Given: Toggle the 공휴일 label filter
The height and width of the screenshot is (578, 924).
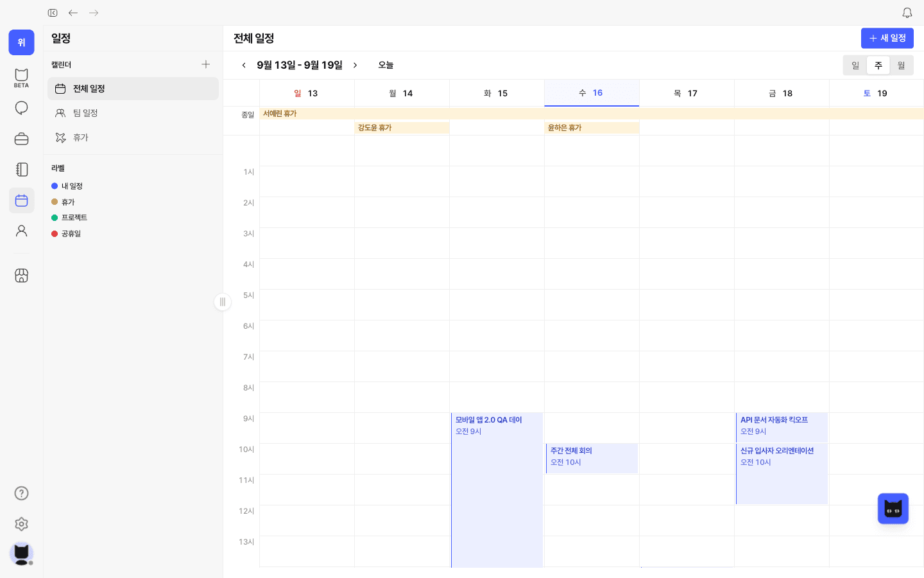Looking at the screenshot, I should click(x=66, y=234).
